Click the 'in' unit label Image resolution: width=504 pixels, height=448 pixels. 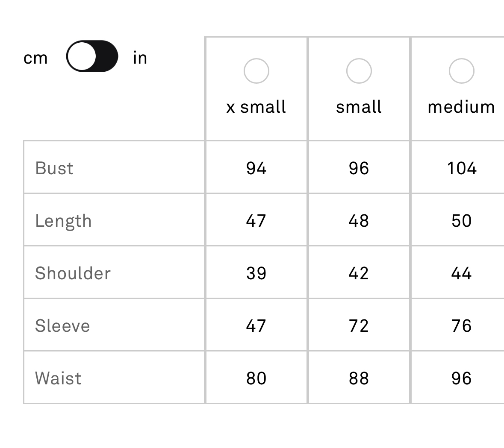[x=140, y=58]
